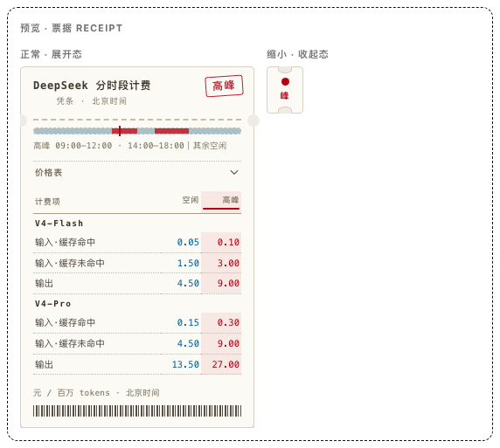
Task: Click V4-Pro peak price 0.30
Action: click(x=228, y=322)
